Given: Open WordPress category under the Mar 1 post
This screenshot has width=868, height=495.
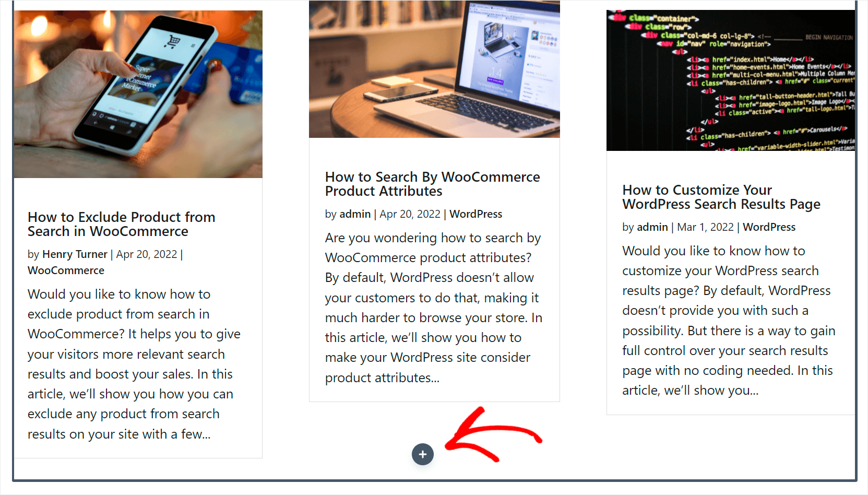Looking at the screenshot, I should pos(769,227).
